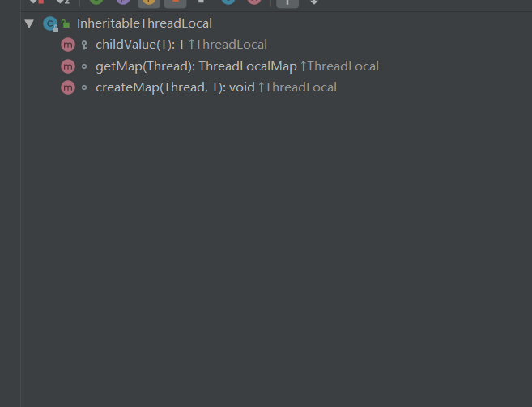Select the createMap(Thread, T) method
This screenshot has height=407, width=532.
click(216, 87)
